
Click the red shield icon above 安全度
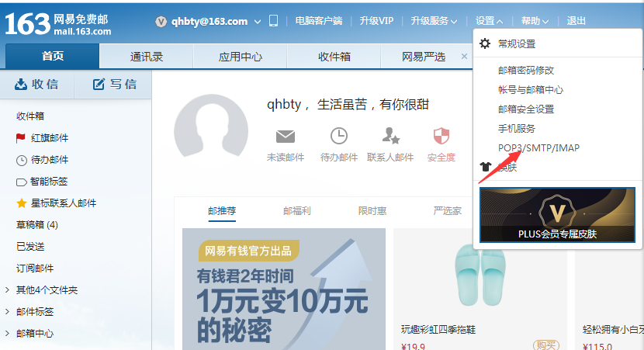point(441,136)
